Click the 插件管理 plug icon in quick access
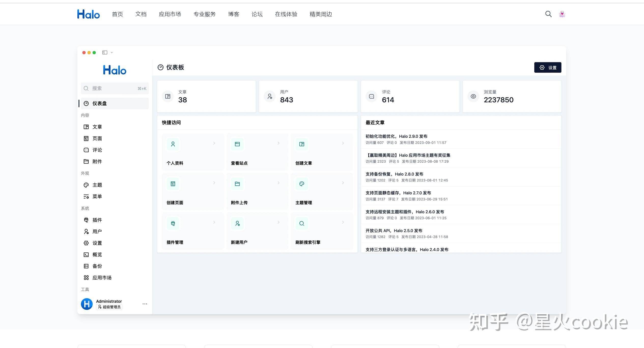Screen dimensions: 644x348 (173, 223)
